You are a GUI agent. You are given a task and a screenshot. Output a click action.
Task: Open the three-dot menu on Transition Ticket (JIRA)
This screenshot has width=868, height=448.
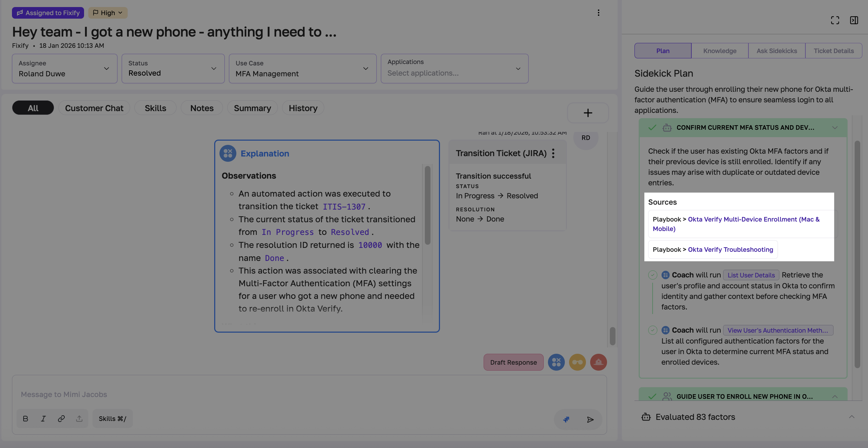click(553, 153)
